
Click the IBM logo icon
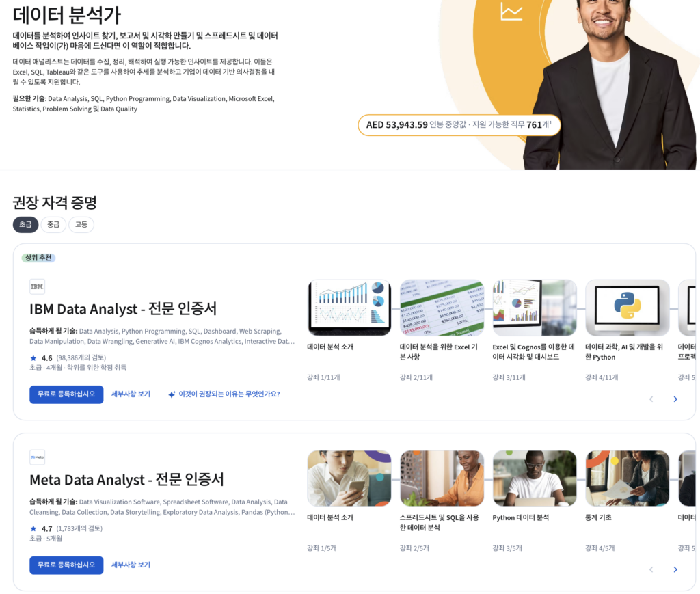point(37,286)
